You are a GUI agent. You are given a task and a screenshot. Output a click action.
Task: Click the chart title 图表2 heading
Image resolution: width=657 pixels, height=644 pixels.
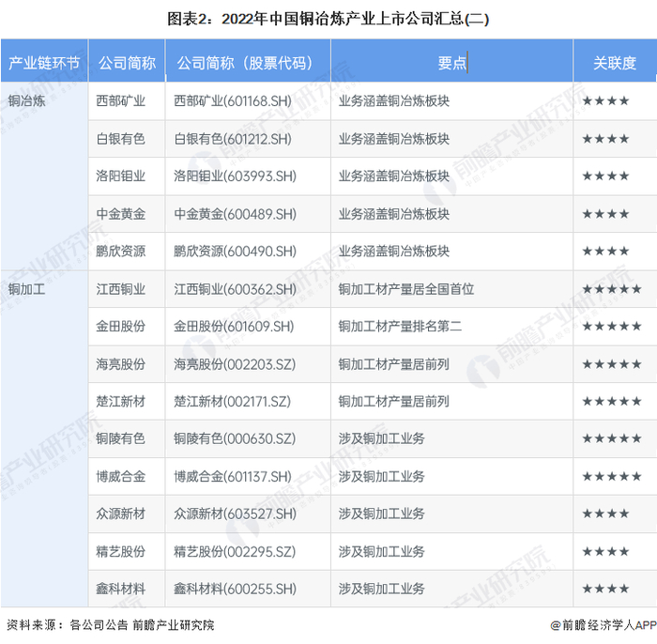point(328,19)
